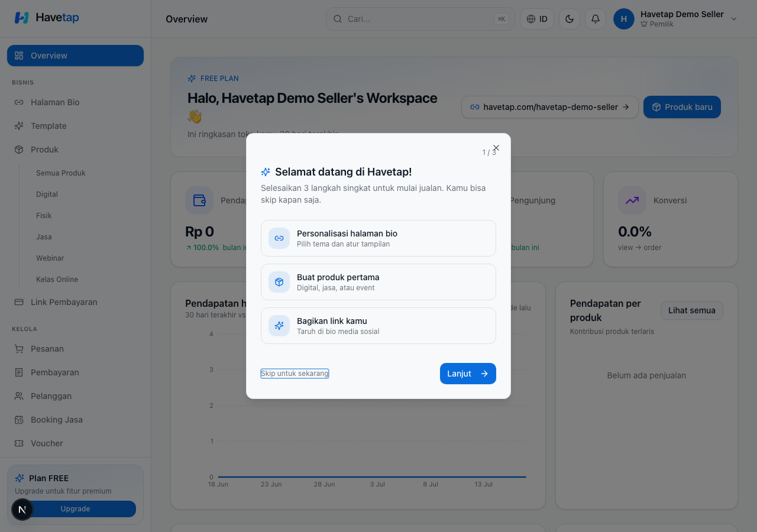Click the 1 / 3 step counter

pos(489,153)
